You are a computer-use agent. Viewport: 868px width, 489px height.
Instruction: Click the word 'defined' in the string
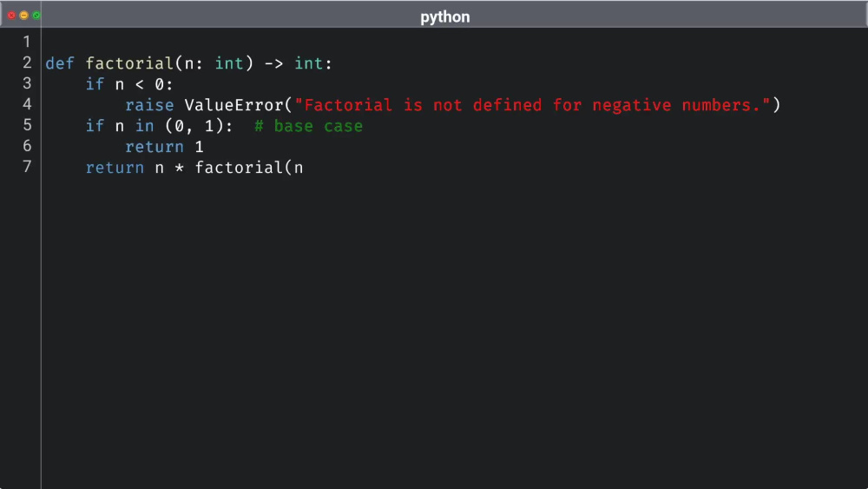507,105
